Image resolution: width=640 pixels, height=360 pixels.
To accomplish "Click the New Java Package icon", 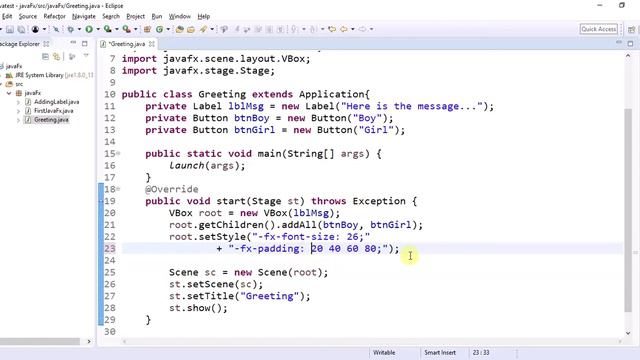I will pyautogui.click(x=147, y=29).
